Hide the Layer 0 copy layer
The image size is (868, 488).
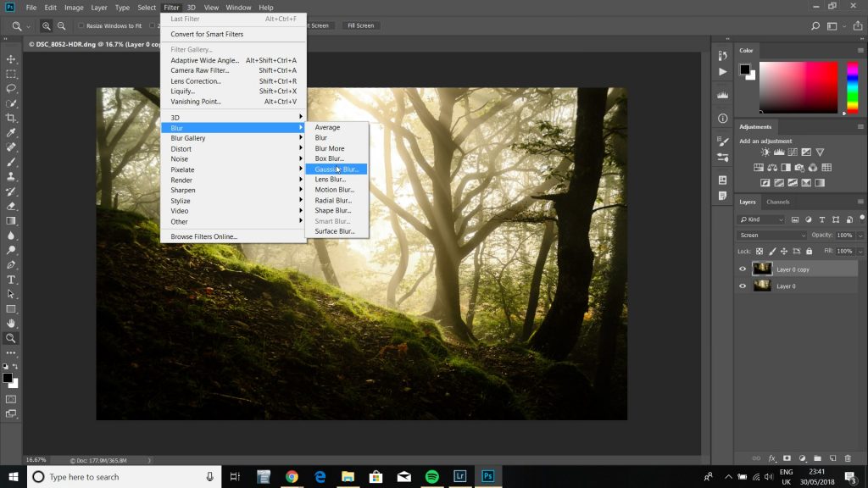click(743, 269)
